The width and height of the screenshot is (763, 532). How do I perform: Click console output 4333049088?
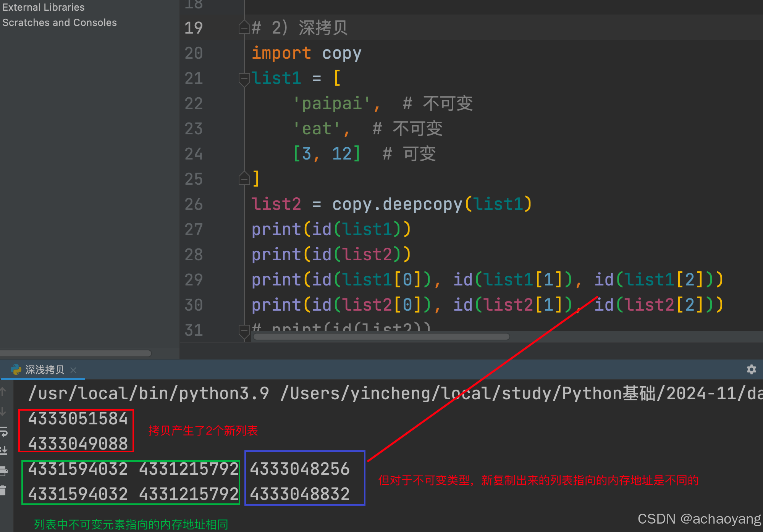tap(78, 444)
